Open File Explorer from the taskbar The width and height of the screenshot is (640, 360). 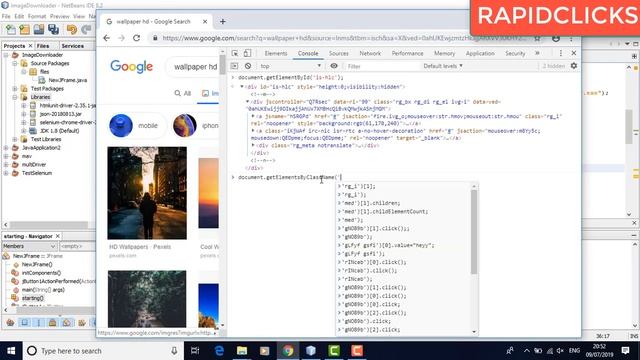click(242, 351)
